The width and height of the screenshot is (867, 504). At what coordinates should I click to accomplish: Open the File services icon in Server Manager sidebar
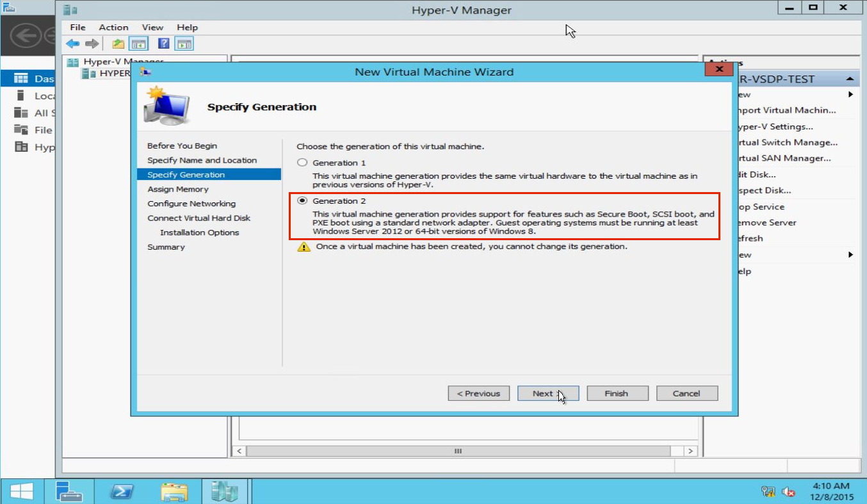click(21, 130)
